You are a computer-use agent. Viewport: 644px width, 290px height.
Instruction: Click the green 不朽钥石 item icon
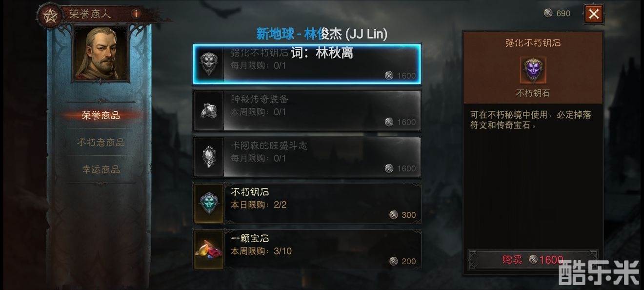(x=209, y=204)
